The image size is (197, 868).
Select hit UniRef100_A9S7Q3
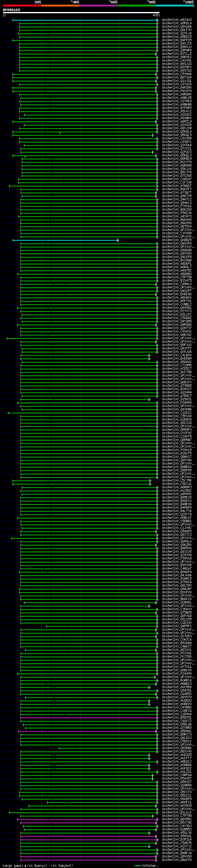[x=177, y=71]
